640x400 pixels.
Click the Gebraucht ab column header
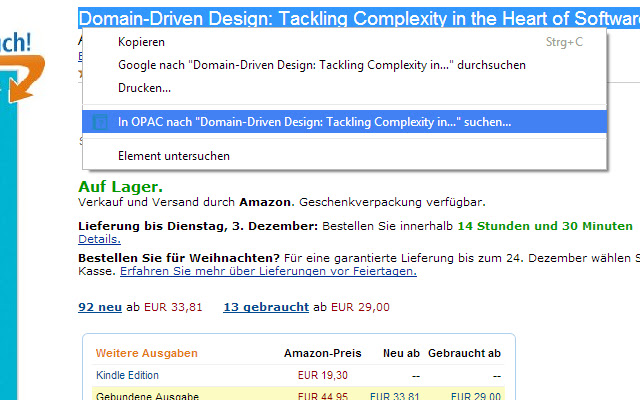click(x=464, y=353)
